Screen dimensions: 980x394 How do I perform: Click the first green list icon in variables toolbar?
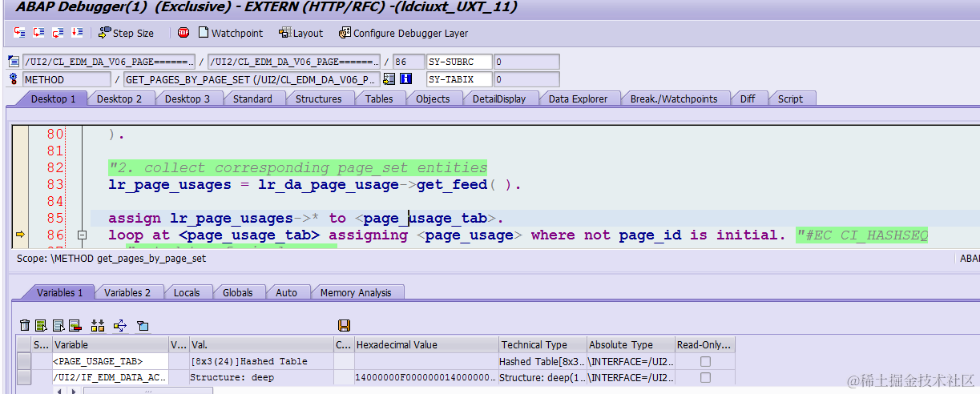point(41,325)
